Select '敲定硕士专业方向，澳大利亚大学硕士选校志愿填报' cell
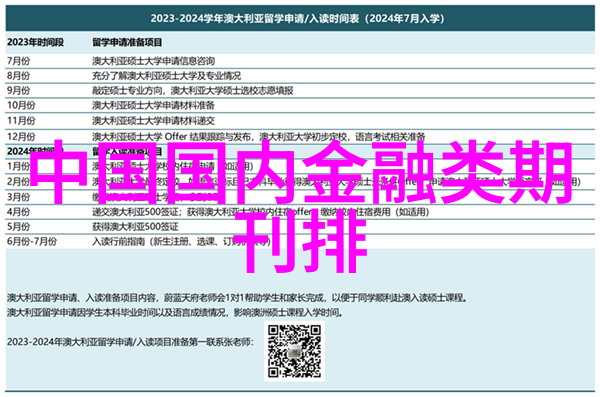 pos(192,90)
